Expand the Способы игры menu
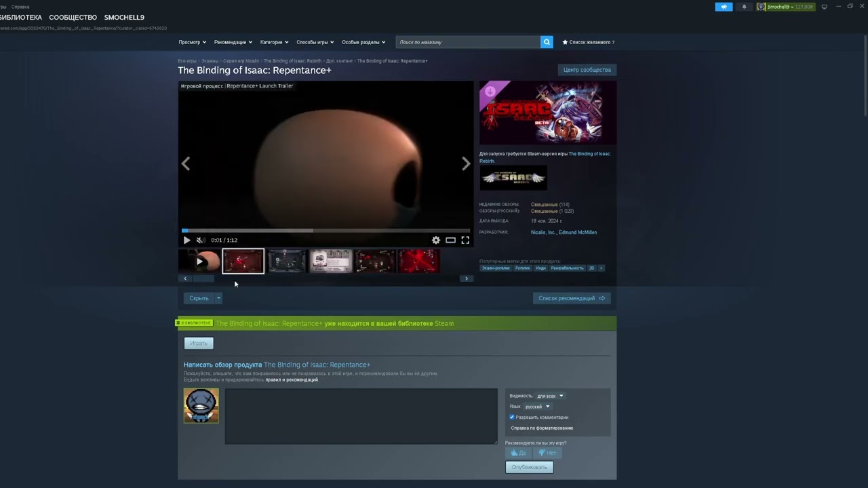868x488 pixels. [x=315, y=42]
